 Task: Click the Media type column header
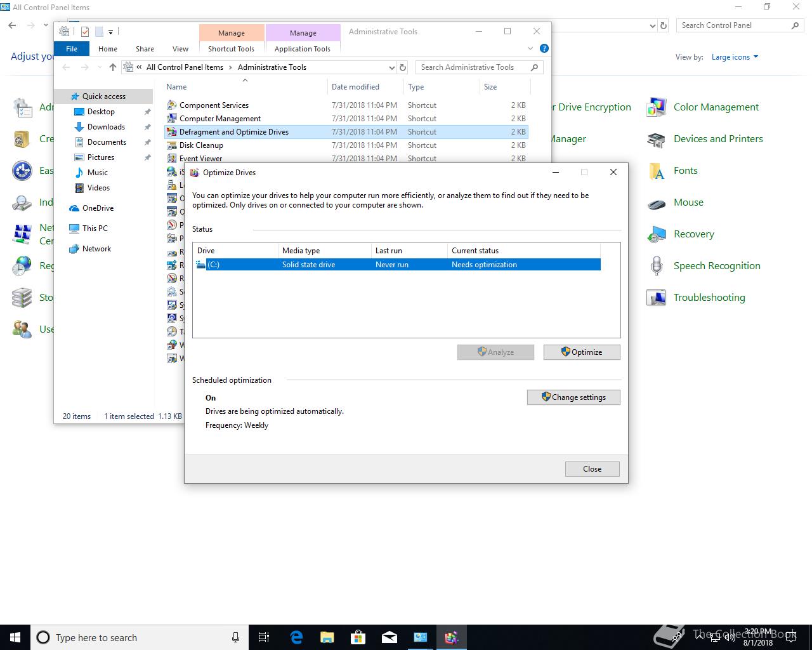coord(325,251)
